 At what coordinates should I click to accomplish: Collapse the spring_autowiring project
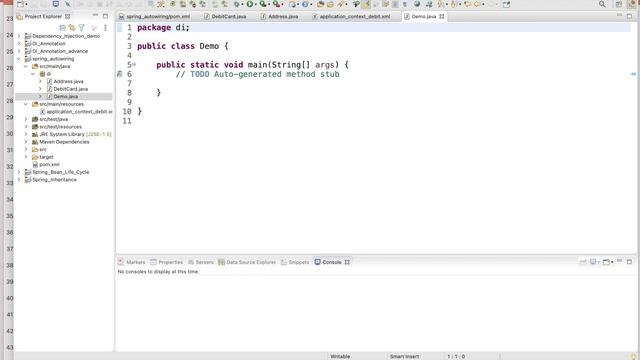[x=19, y=59]
